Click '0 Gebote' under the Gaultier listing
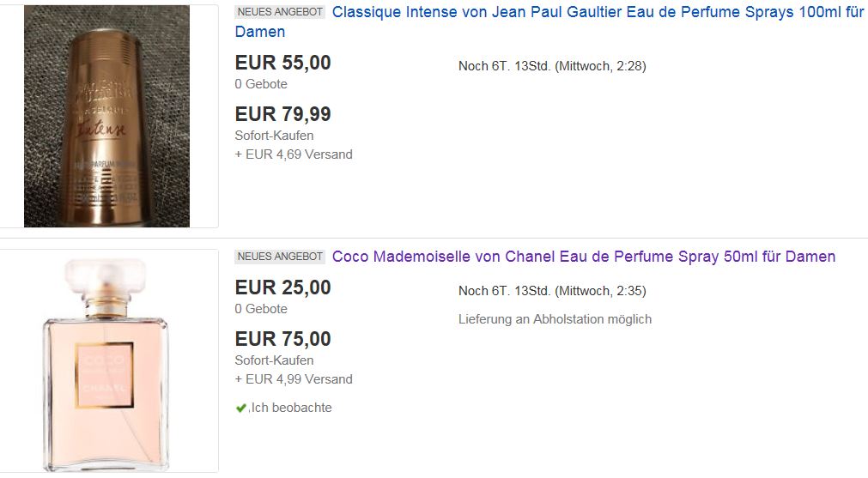Viewport: 868px width, 478px height. click(261, 84)
